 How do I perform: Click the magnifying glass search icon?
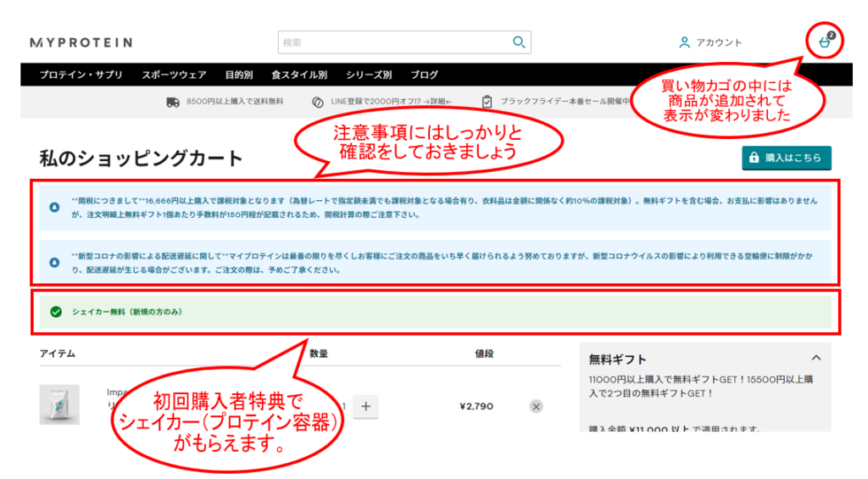519,42
